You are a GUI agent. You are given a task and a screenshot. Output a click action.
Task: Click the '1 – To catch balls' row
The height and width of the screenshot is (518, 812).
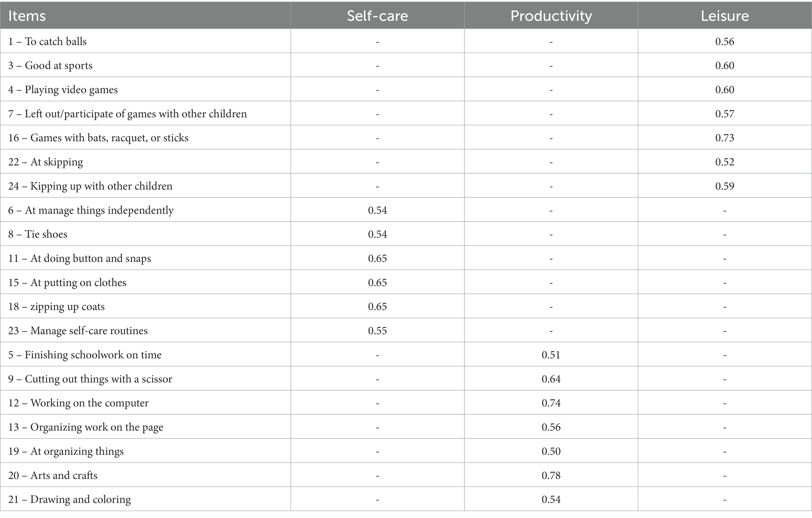point(406,41)
